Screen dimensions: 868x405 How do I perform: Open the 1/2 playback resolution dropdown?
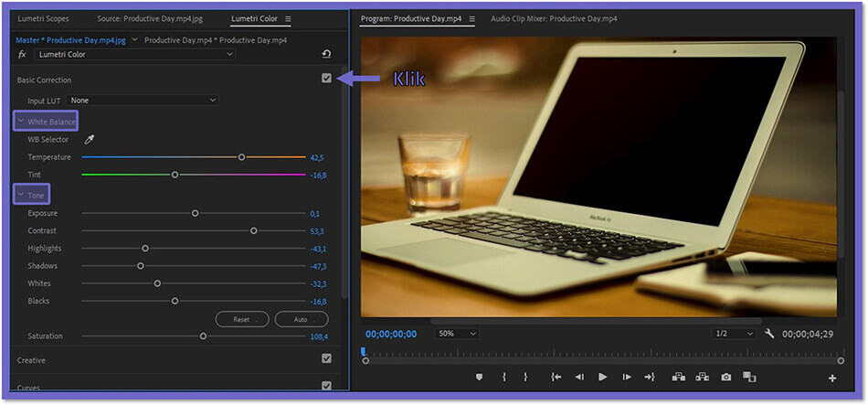pyautogui.click(x=734, y=334)
